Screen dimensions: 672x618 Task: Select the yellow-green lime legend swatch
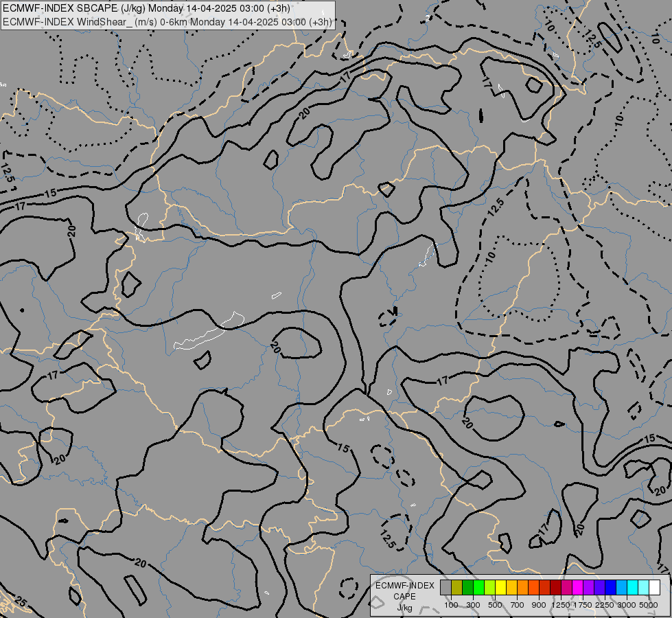coord(490,587)
